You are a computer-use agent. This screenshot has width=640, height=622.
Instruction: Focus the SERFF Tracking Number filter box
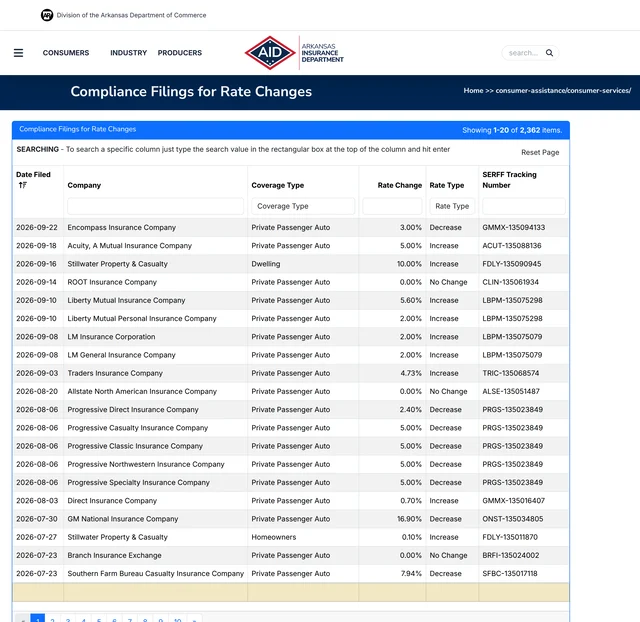click(524, 206)
